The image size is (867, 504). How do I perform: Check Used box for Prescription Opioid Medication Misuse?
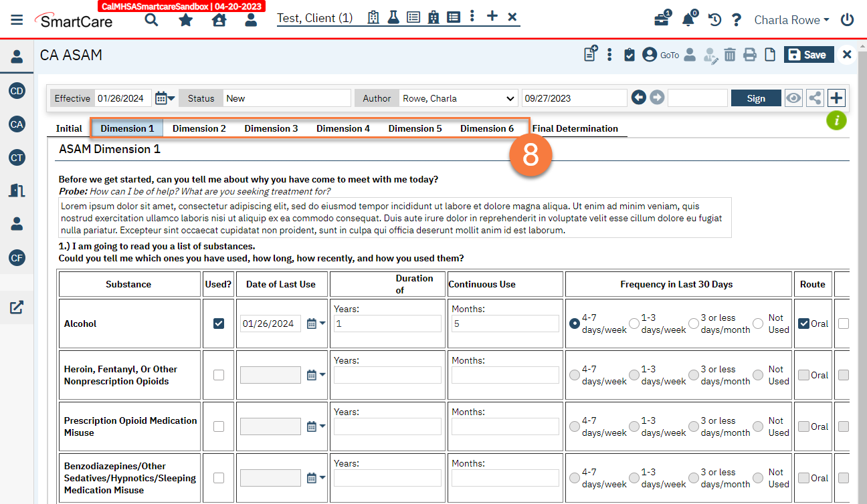(219, 426)
